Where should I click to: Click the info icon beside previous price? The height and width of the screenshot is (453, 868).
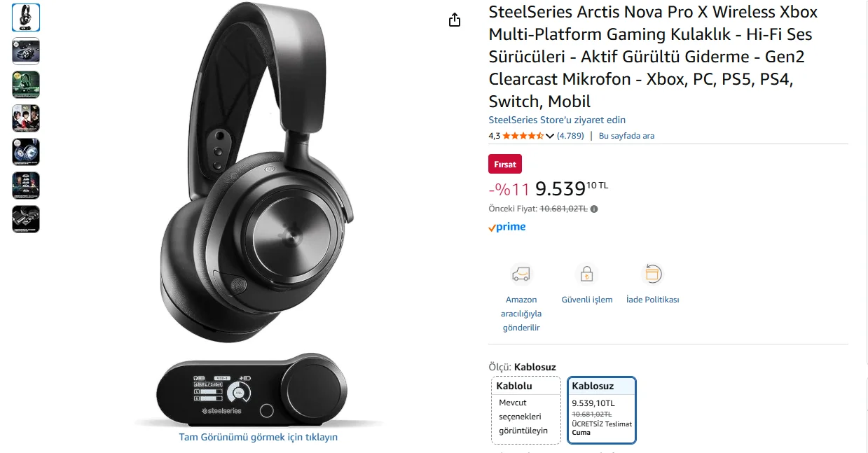(594, 209)
